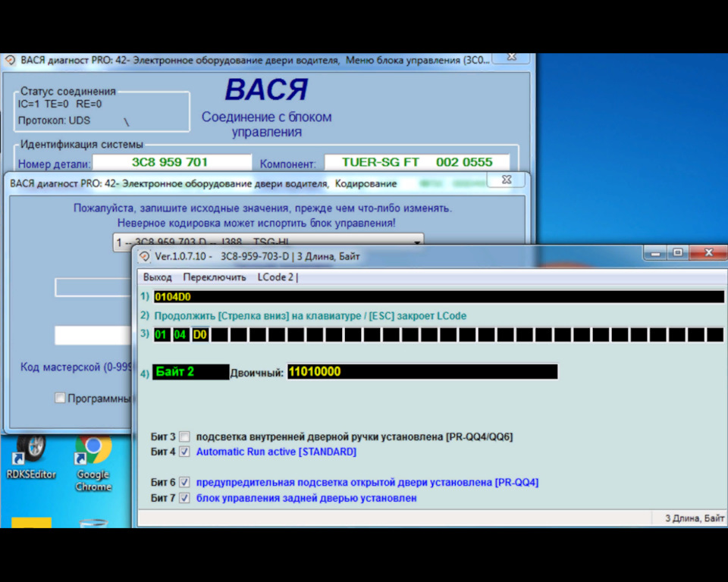The image size is (728, 582).
Task: Launch Google Chrome from the desktop
Action: click(93, 463)
